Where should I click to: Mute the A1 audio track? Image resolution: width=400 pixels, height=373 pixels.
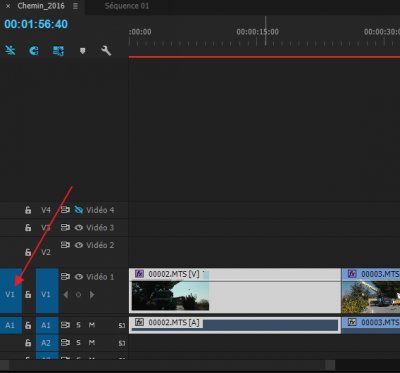[x=92, y=324]
